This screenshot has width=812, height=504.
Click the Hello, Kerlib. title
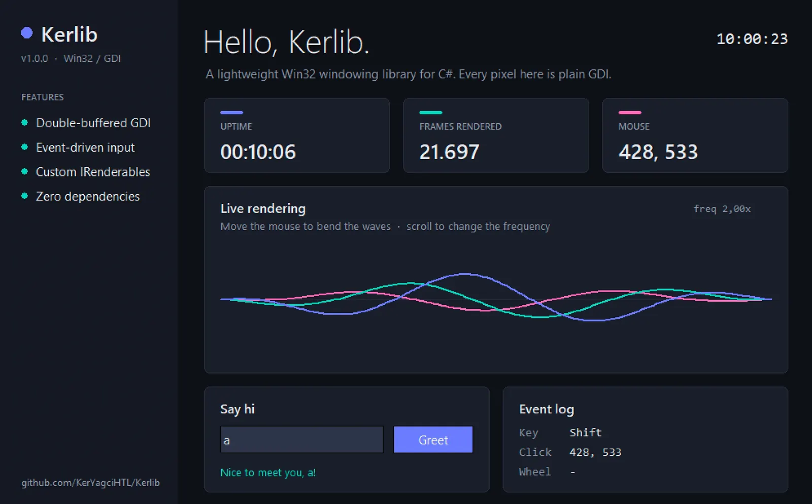[x=286, y=42]
